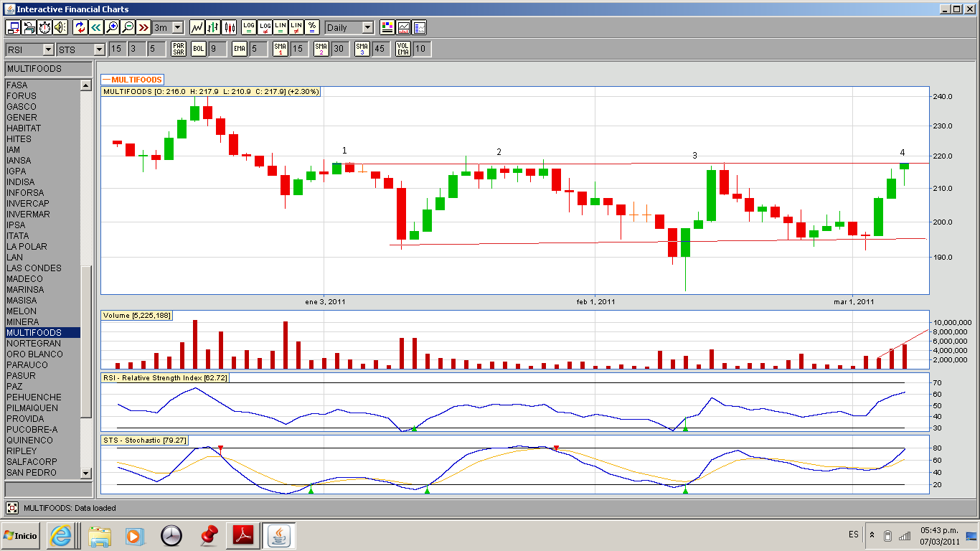
Task: Select LA POLAR in the stock list
Action: [x=27, y=247]
